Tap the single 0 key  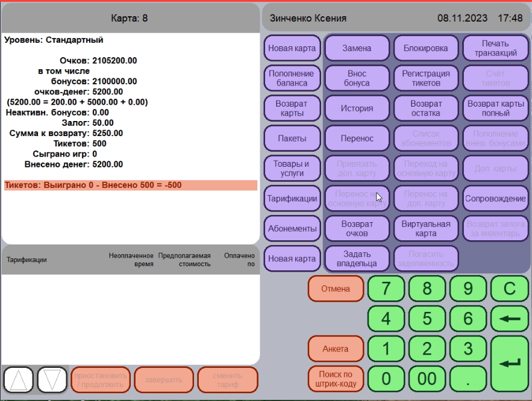[386, 379]
